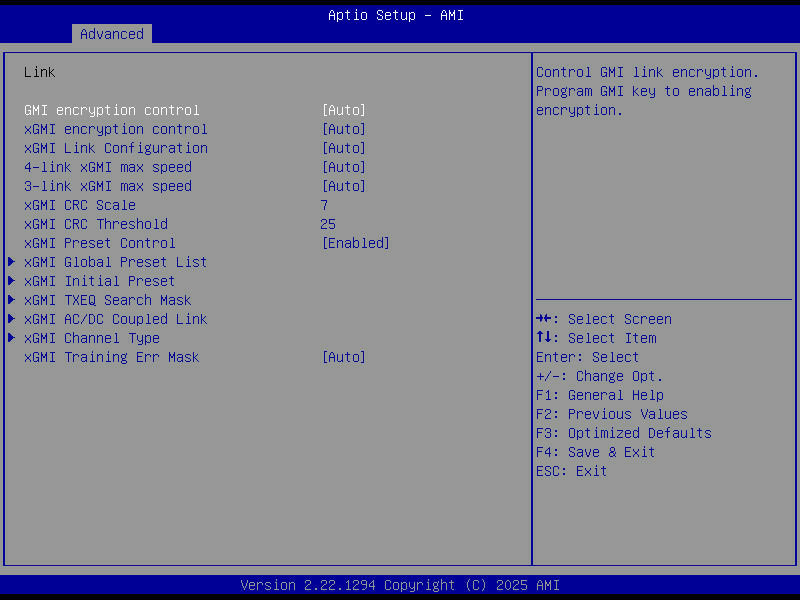
Task: Switch to the Advanced tab
Action: coord(111,33)
